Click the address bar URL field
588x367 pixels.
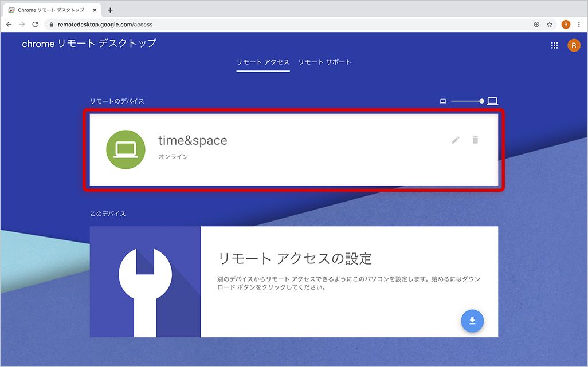(x=289, y=25)
